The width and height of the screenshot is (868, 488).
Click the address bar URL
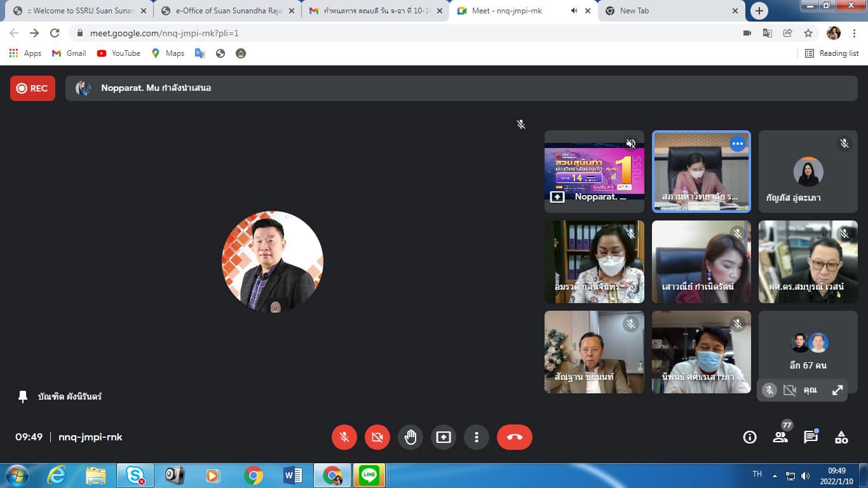tap(164, 33)
